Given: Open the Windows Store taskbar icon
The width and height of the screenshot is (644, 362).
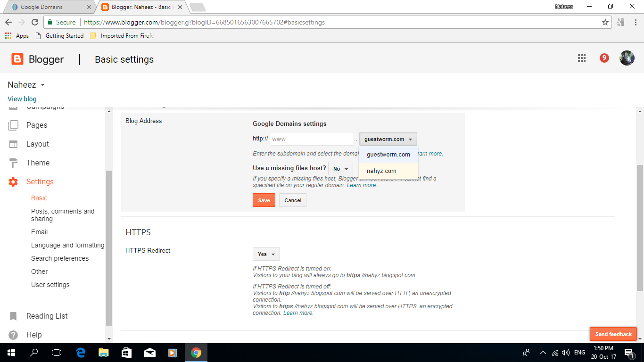Looking at the screenshot, I should tap(127, 353).
